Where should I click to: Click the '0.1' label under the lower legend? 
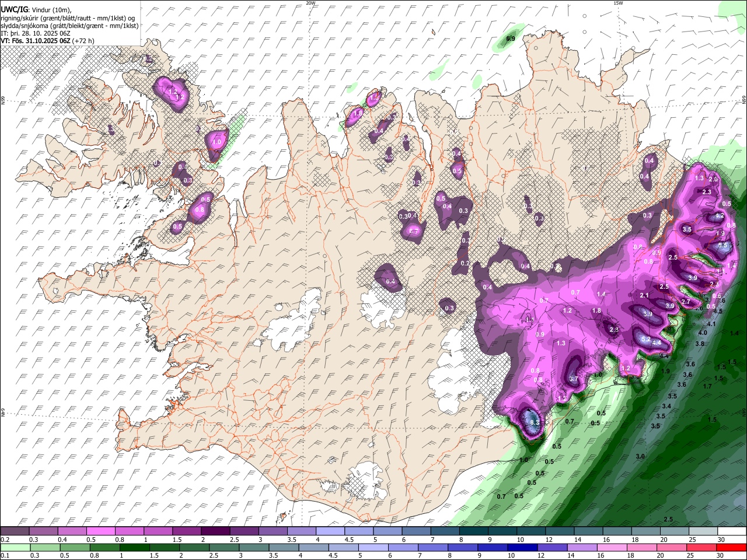(x=5, y=556)
